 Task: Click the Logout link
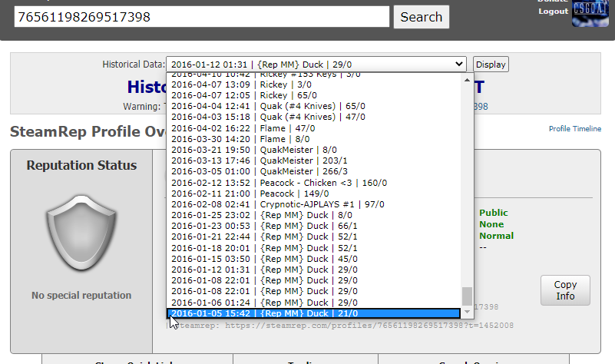point(553,12)
